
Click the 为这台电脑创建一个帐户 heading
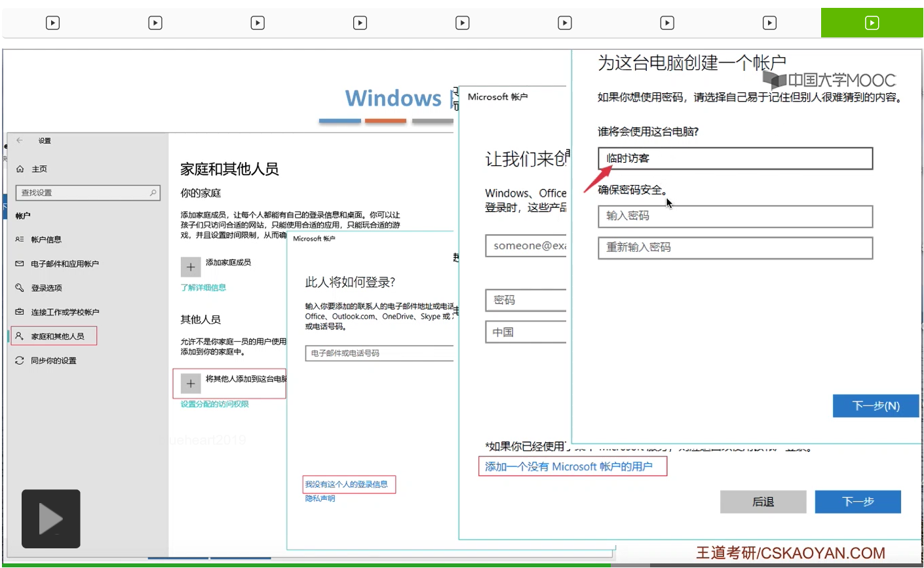tap(691, 63)
